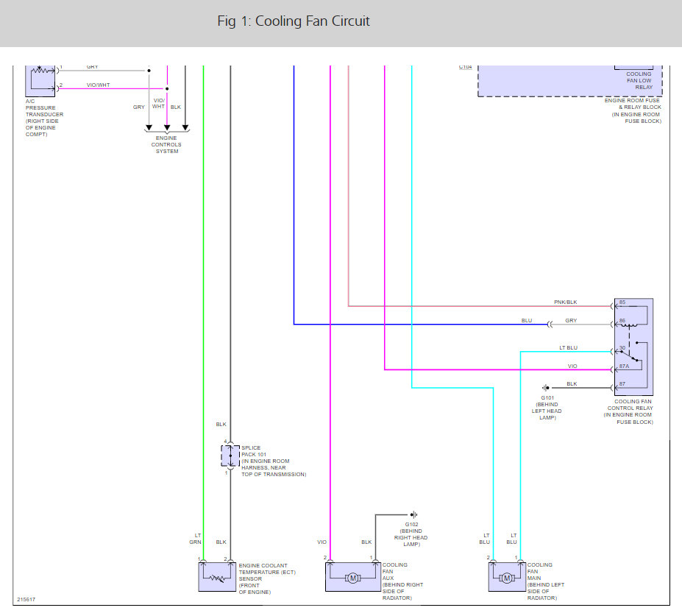Click relay terminal number 85
The image size is (682, 616).
(x=622, y=302)
